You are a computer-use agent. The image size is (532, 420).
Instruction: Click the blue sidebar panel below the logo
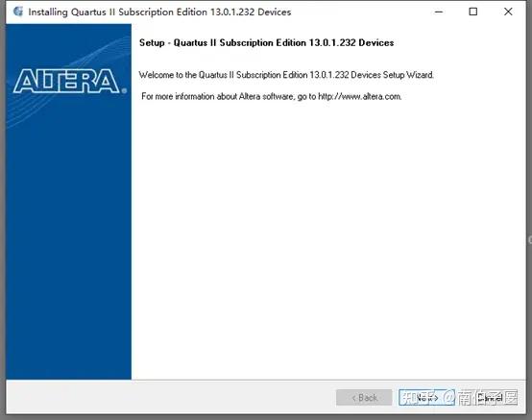point(68,237)
